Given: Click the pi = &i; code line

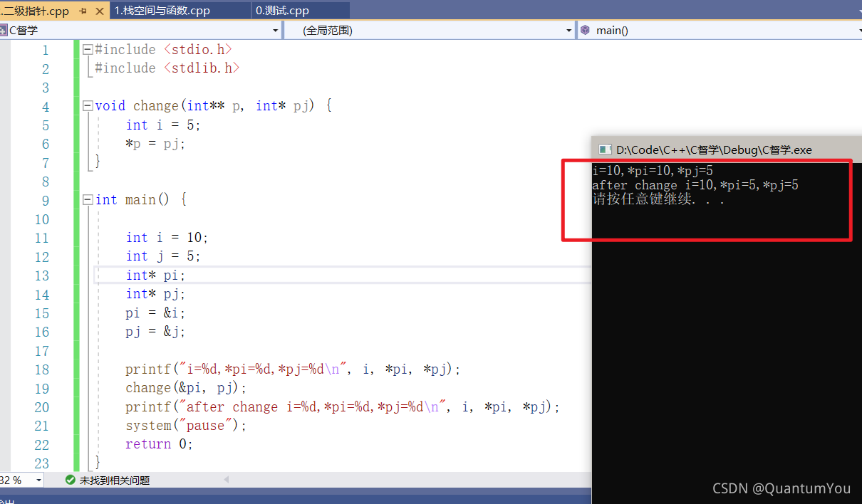Looking at the screenshot, I should (x=155, y=313).
